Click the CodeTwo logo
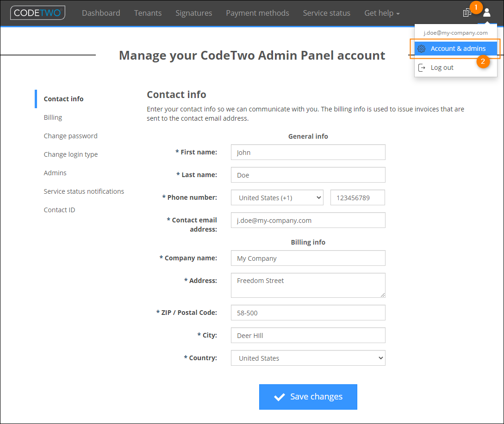504x424 pixels. [37, 12]
